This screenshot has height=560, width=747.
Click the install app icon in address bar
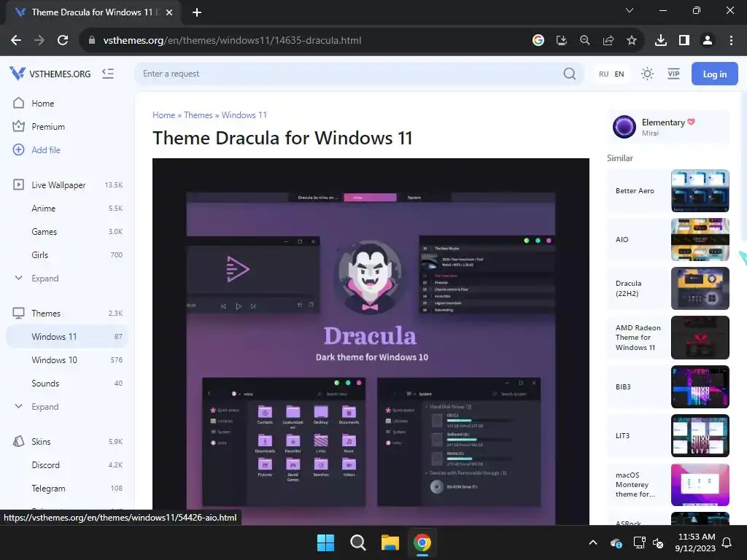(562, 41)
